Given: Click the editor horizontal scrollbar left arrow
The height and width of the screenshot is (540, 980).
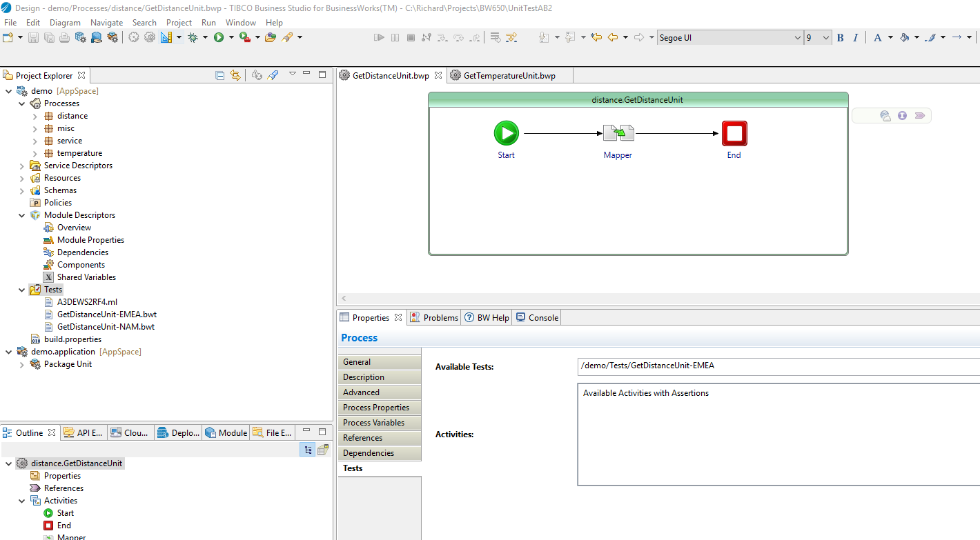Looking at the screenshot, I should pyautogui.click(x=343, y=299).
